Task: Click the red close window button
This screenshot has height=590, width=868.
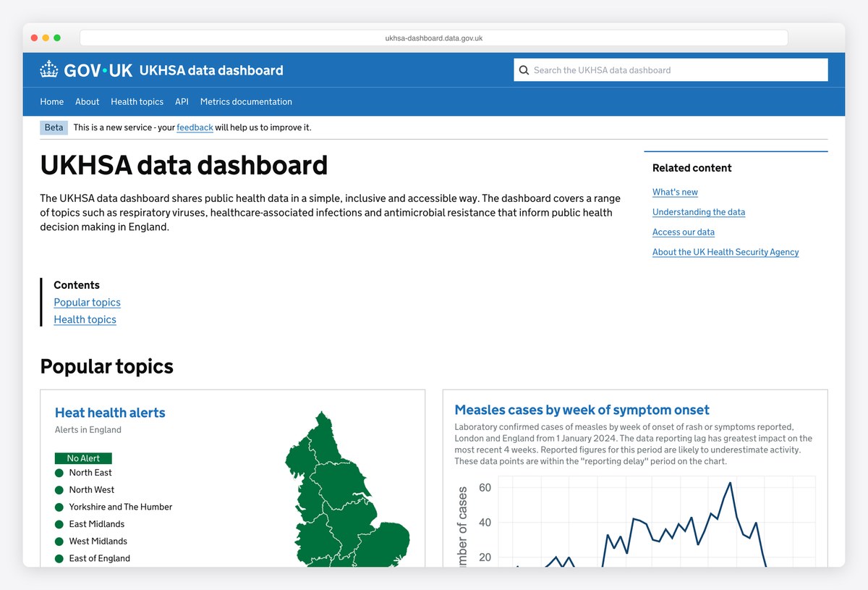Action: click(x=34, y=38)
